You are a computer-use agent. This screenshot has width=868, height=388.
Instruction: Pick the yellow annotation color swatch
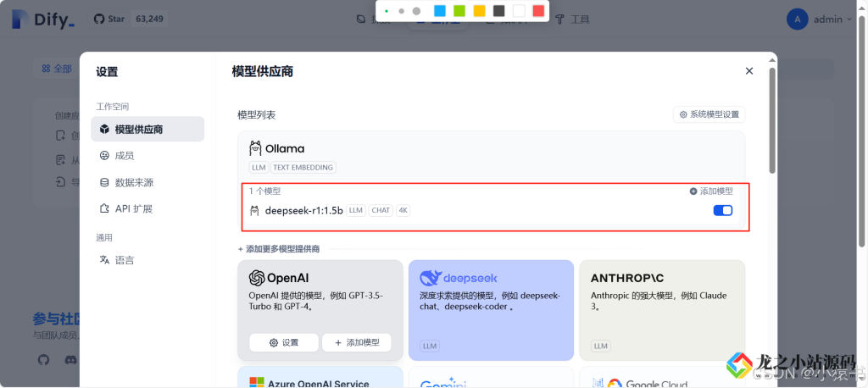point(480,11)
